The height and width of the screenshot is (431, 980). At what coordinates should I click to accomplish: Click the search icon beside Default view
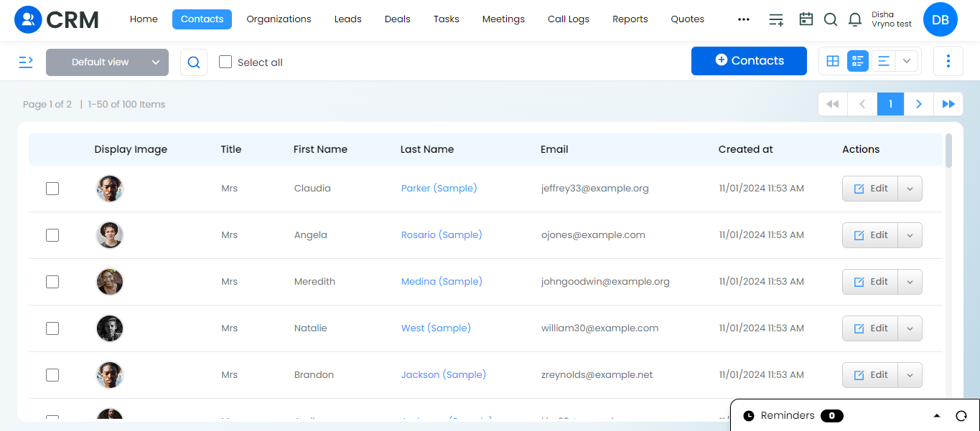[x=194, y=62]
